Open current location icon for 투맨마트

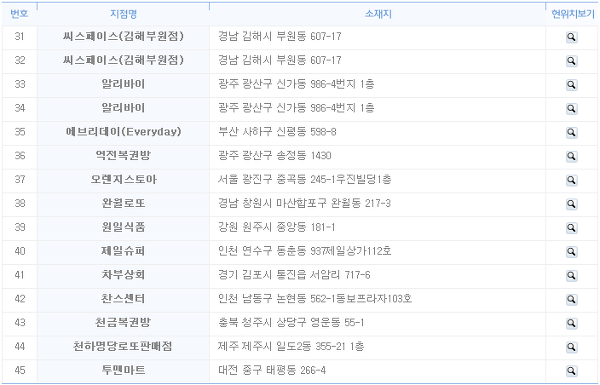[571, 370]
